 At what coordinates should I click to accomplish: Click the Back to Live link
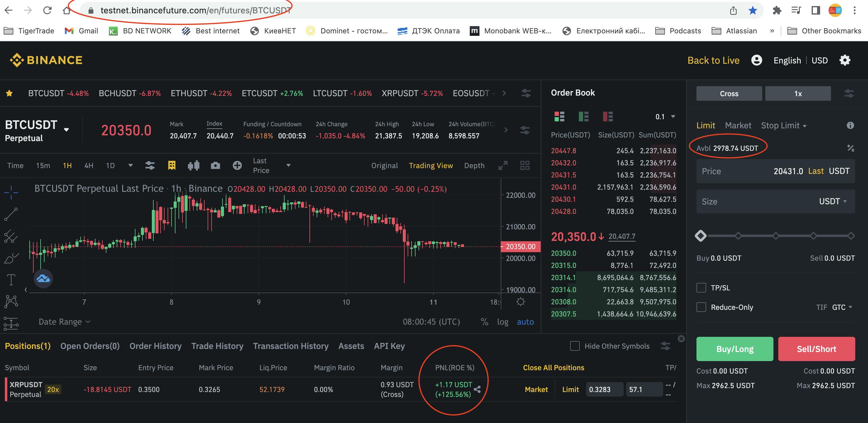[713, 60]
